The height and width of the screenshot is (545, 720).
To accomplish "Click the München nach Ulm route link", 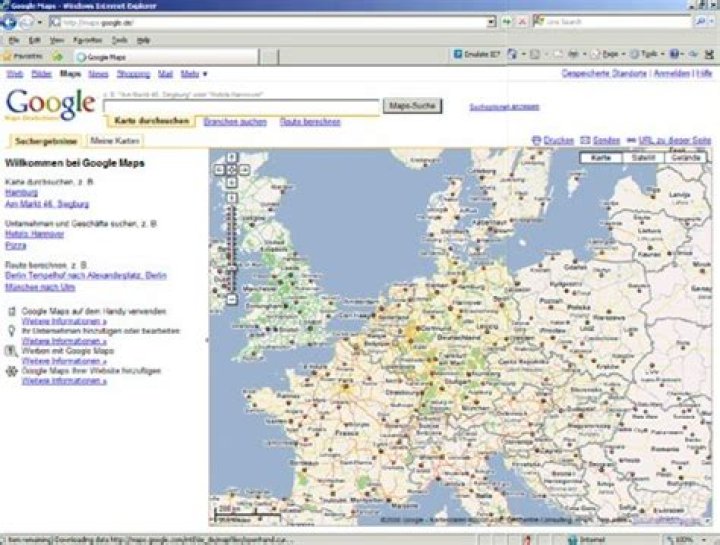I will point(40,287).
